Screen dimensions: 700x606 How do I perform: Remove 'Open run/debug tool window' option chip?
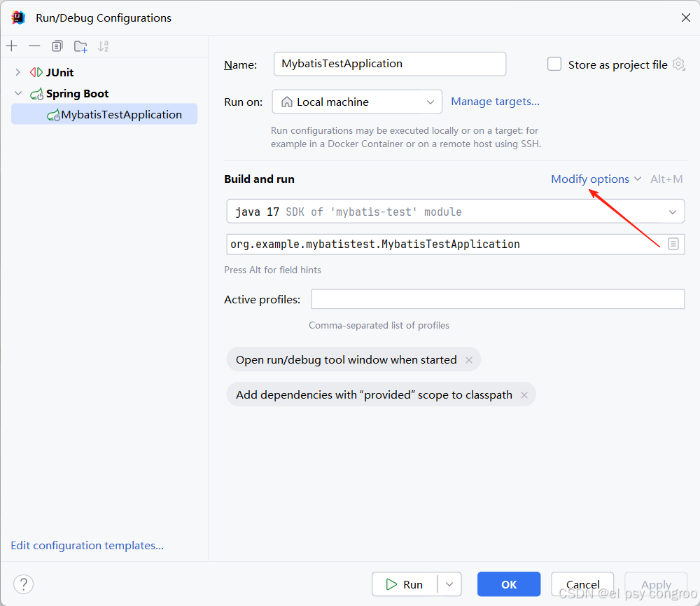[x=469, y=360]
